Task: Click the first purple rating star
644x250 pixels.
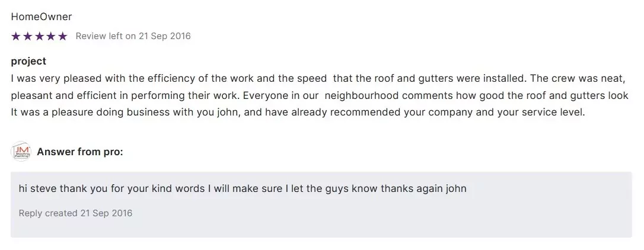Action: pyautogui.click(x=16, y=37)
